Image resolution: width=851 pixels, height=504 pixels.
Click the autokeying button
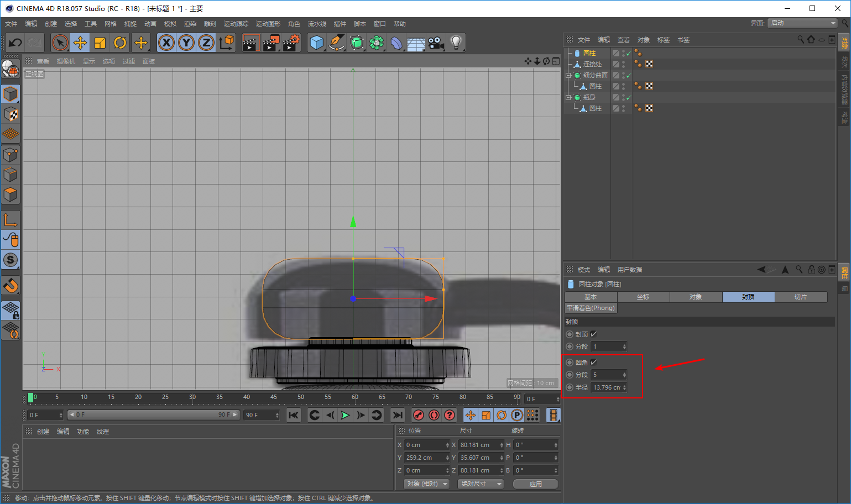434,415
